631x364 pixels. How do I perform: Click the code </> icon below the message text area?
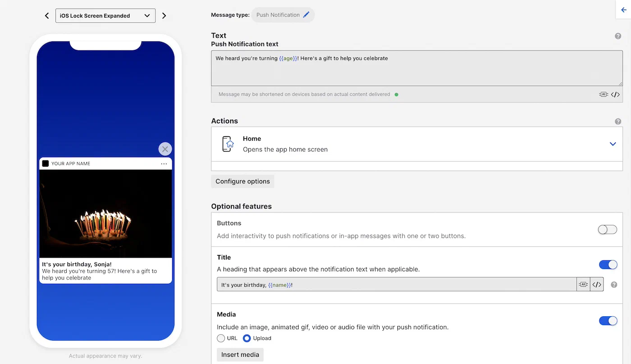(616, 94)
